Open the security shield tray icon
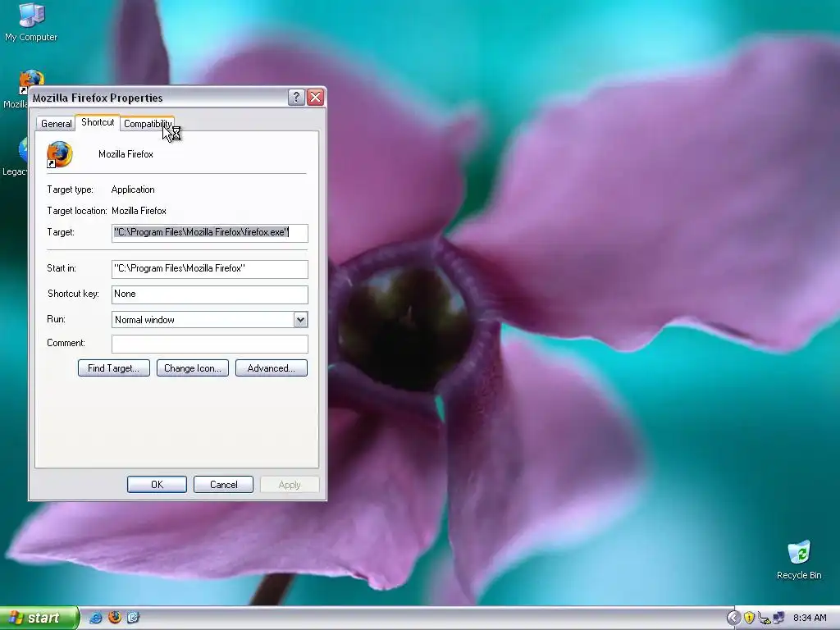 (x=749, y=618)
